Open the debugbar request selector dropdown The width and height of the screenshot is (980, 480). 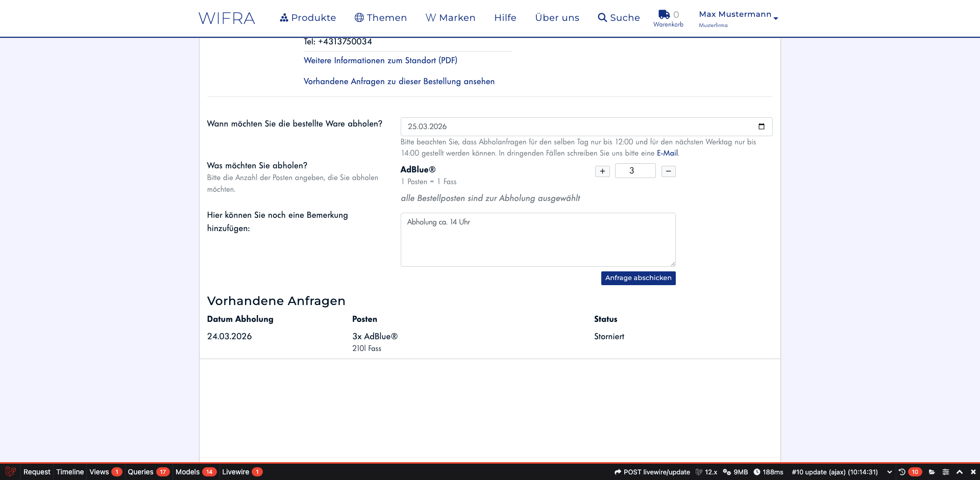(x=890, y=472)
